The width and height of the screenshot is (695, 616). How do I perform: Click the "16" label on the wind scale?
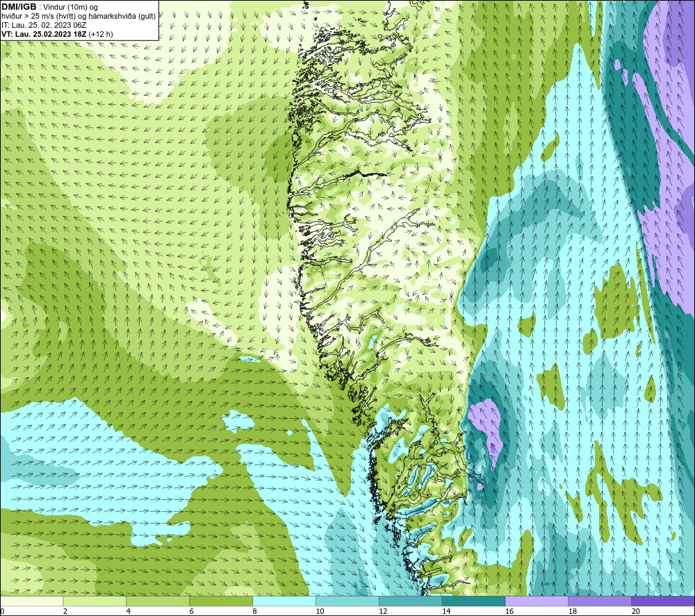[x=509, y=612]
